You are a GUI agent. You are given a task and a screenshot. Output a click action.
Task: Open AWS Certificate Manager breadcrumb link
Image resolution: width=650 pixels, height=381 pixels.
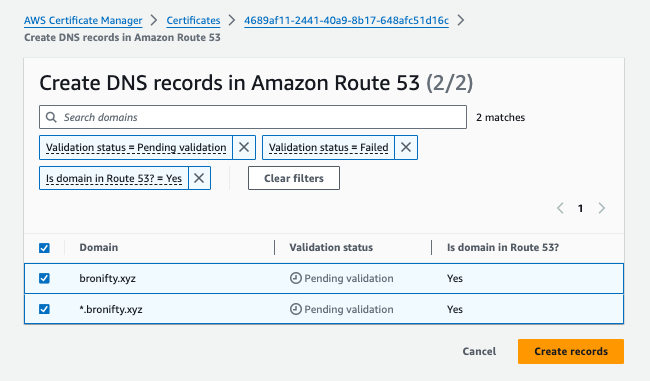83,20
